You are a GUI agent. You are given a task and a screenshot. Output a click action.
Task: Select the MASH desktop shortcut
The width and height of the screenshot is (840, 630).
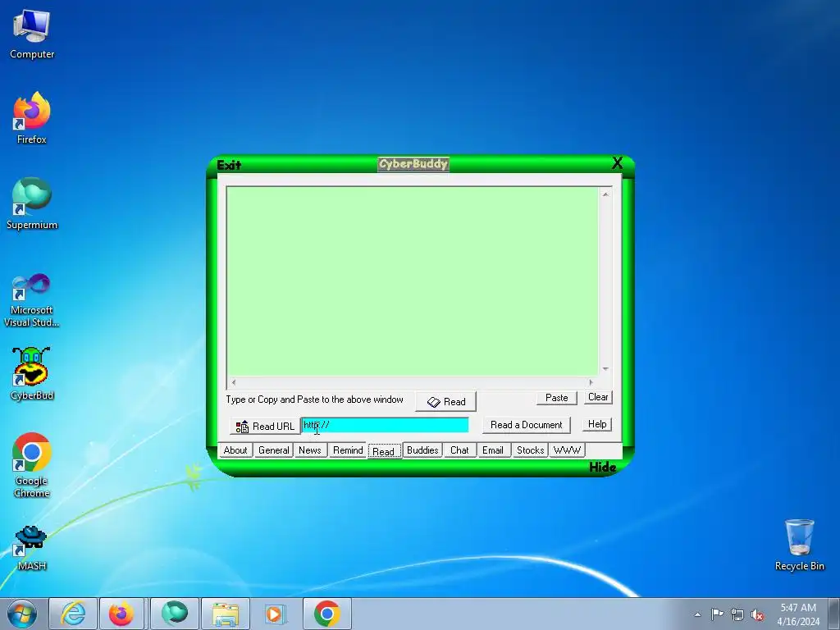32,547
